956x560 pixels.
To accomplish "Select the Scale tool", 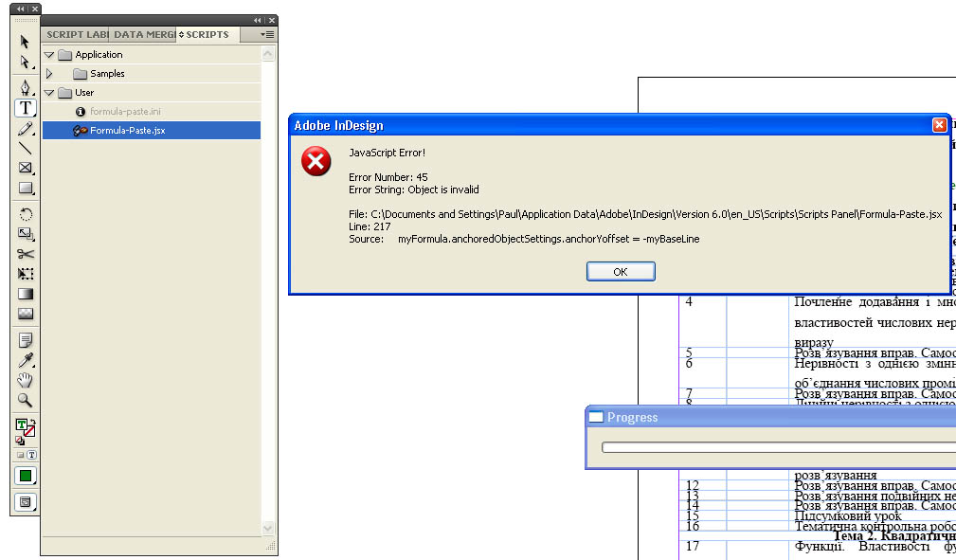I will (x=25, y=234).
